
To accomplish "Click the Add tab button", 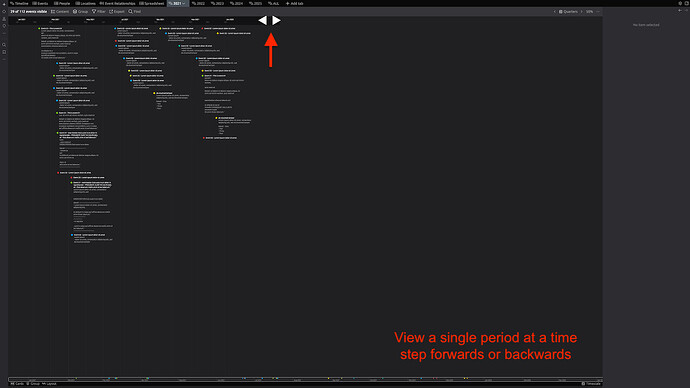I will pos(294,3).
